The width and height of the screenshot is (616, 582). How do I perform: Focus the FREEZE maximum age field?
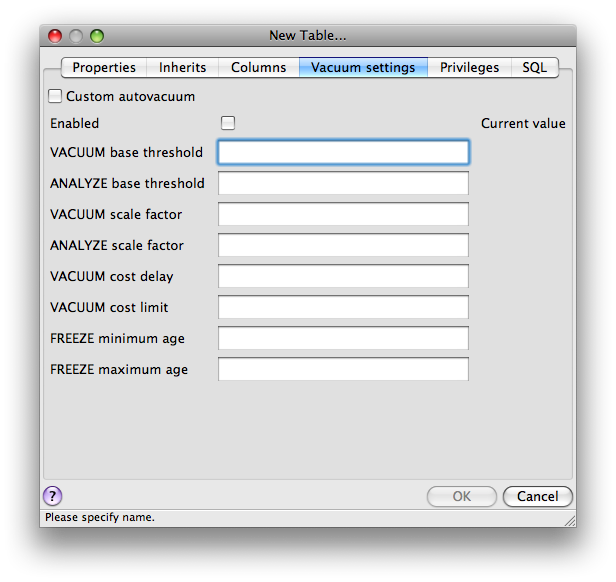coord(343,369)
